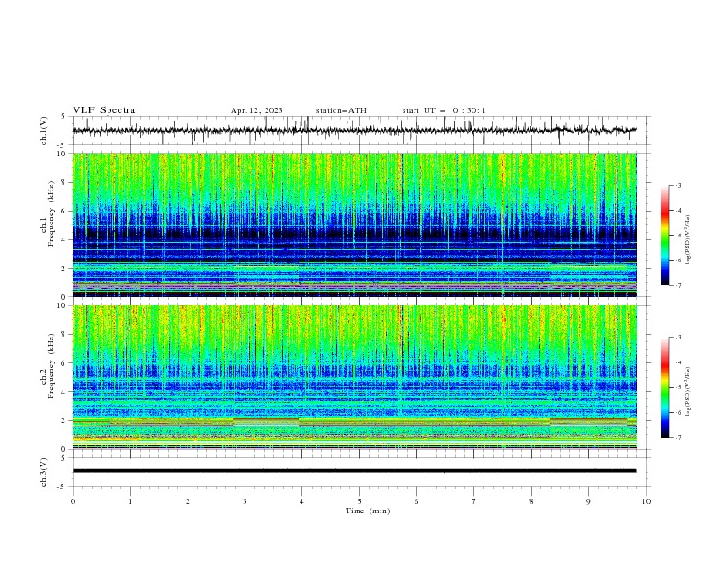Click the ch.2 spectrogram plot

click(354, 377)
